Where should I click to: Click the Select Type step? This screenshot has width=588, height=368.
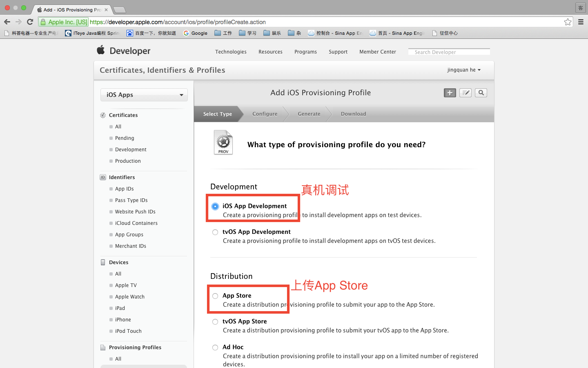[x=218, y=114]
